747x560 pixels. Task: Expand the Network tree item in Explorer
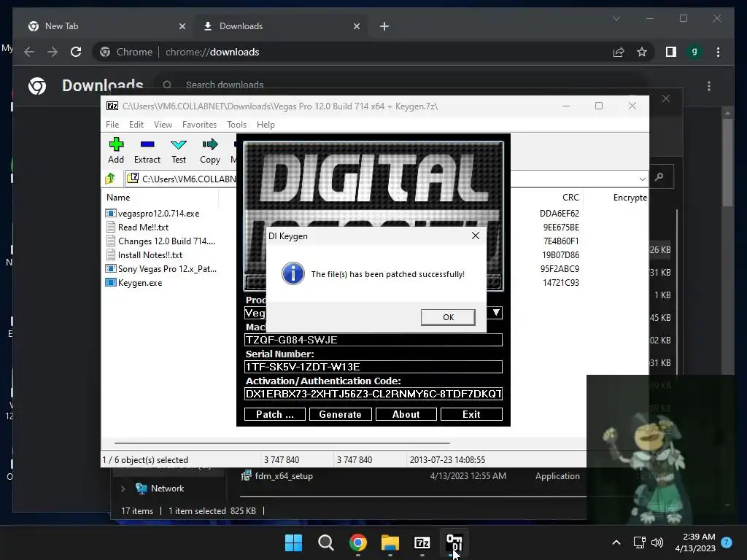123,489
